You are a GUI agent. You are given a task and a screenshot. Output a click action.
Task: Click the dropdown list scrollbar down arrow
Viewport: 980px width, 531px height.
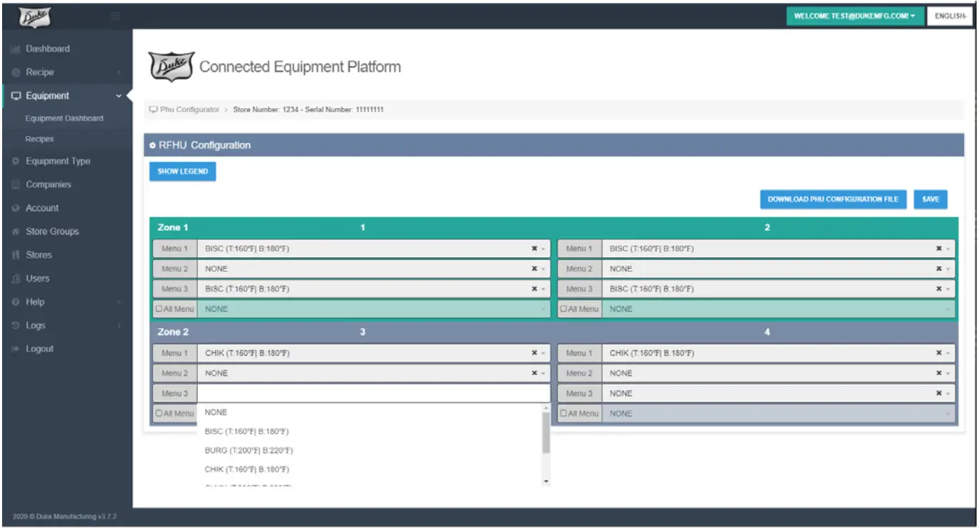coord(546,481)
